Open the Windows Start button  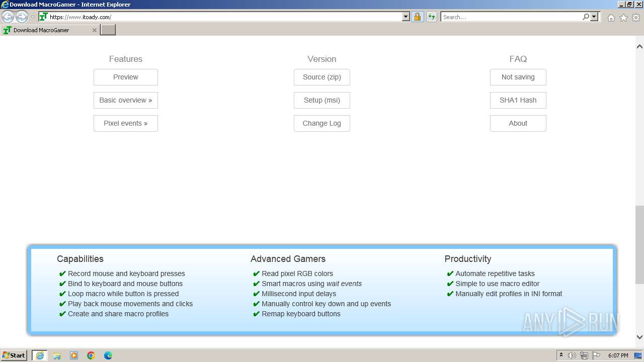point(14,355)
